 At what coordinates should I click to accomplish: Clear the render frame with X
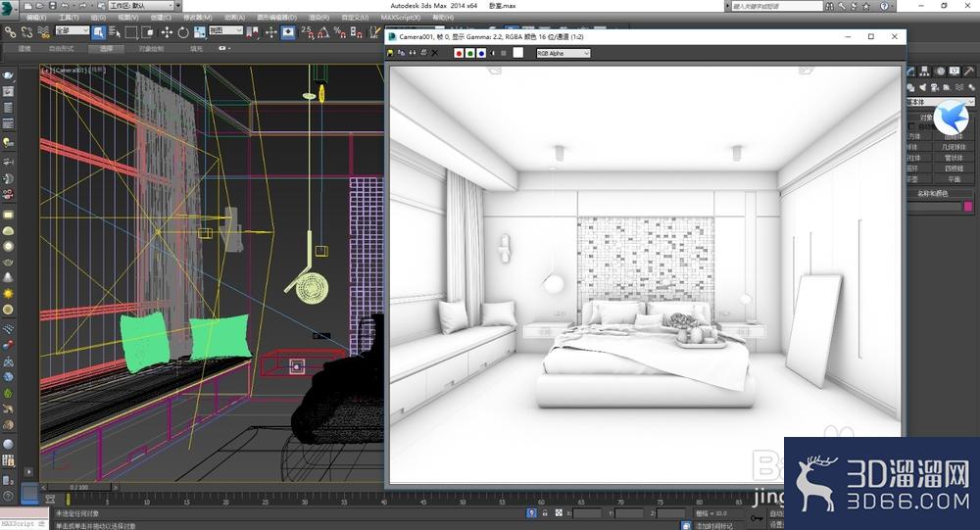tap(435, 53)
